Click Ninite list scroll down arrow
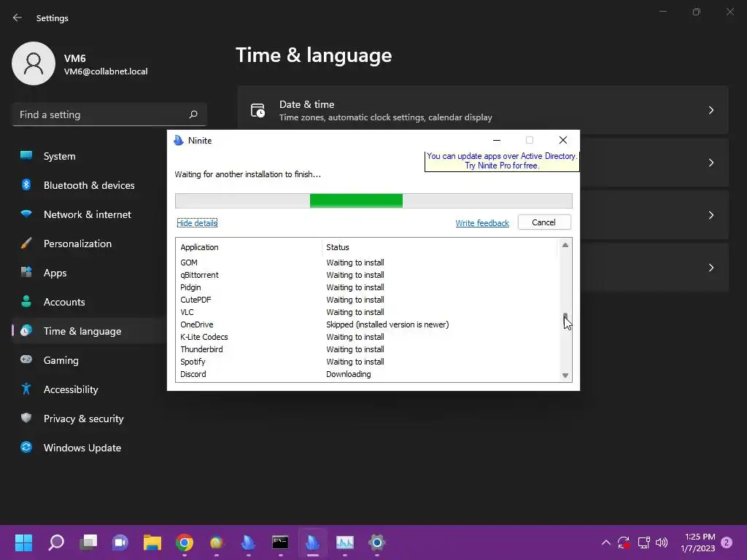The width and height of the screenshot is (747, 560). point(565,376)
